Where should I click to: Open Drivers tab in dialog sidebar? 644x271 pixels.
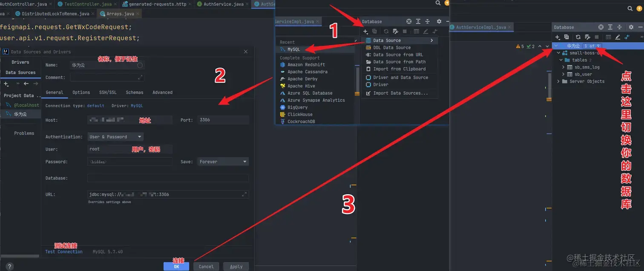[20, 62]
